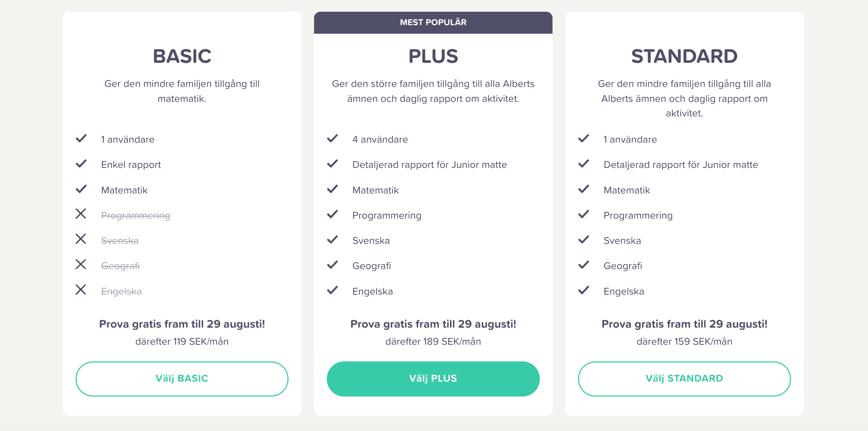Click the BASIC plan heading
Viewport: 868px width, 431px height.
pos(182,56)
